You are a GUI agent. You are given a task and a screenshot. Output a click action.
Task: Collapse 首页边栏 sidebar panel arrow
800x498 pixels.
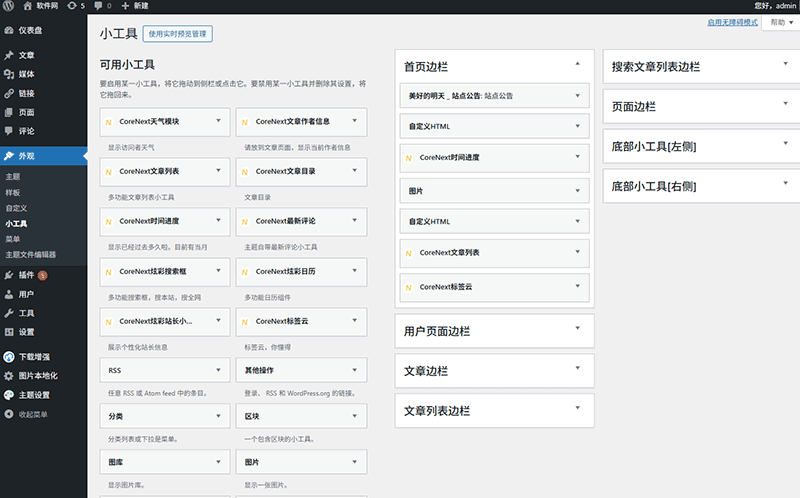[578, 64]
